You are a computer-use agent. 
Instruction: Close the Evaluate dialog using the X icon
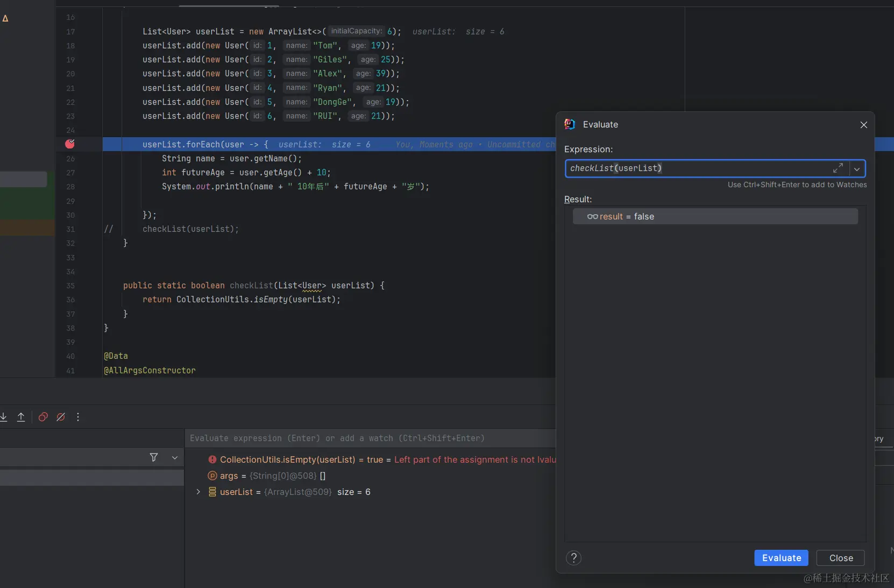pos(864,125)
